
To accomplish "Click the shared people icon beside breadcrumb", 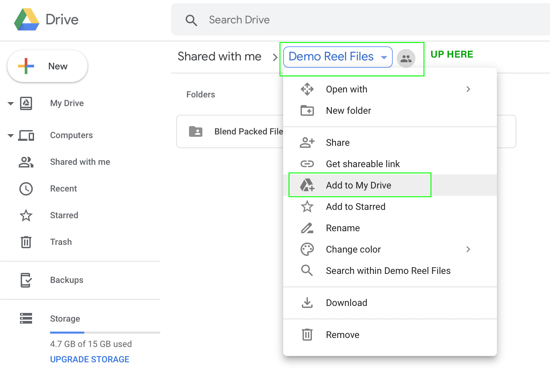I will 406,58.
